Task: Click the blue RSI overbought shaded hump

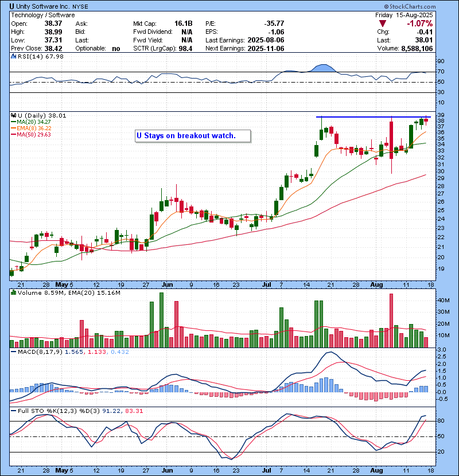Action: tap(324, 68)
